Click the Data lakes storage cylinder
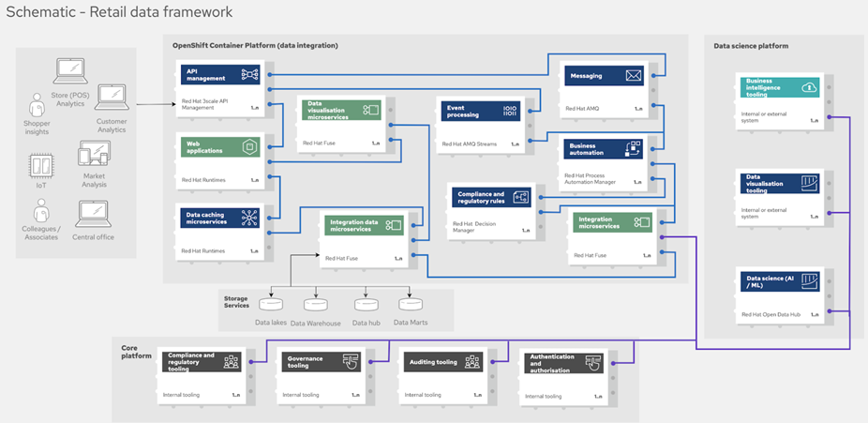868x423 pixels. pyautogui.click(x=271, y=305)
